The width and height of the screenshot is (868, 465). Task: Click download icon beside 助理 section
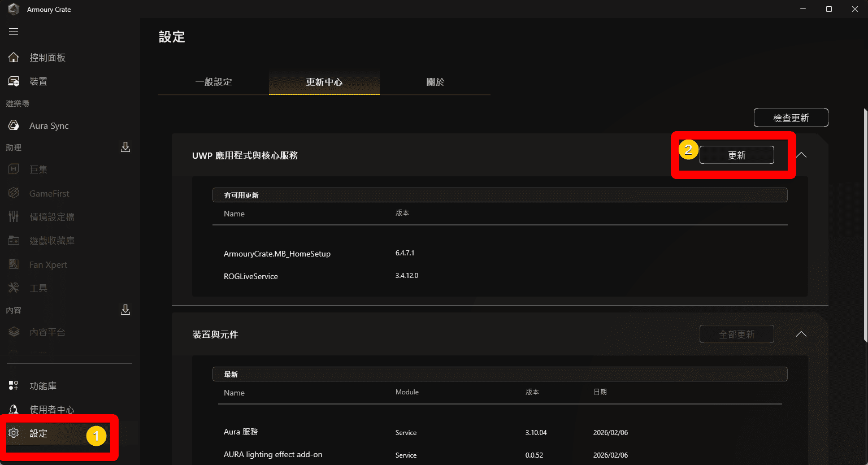[125, 147]
